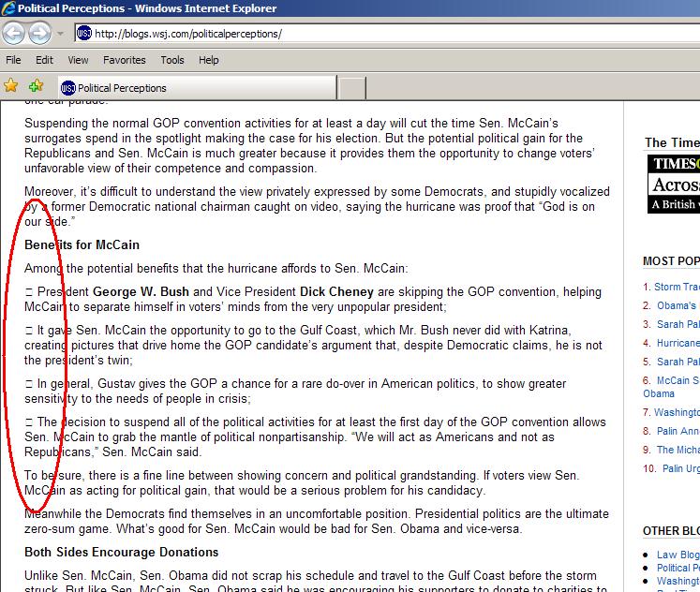Click the Internet Explorer logo in title bar

coord(8,8)
